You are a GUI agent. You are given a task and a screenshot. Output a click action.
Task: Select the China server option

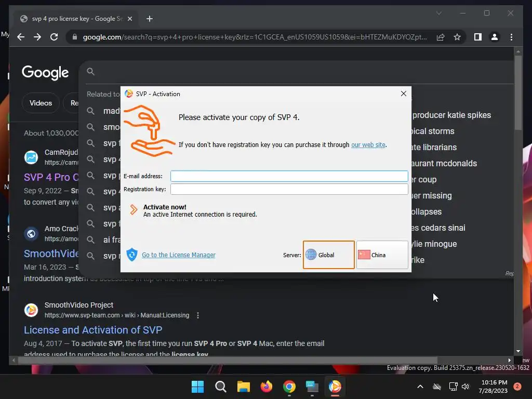point(382,255)
